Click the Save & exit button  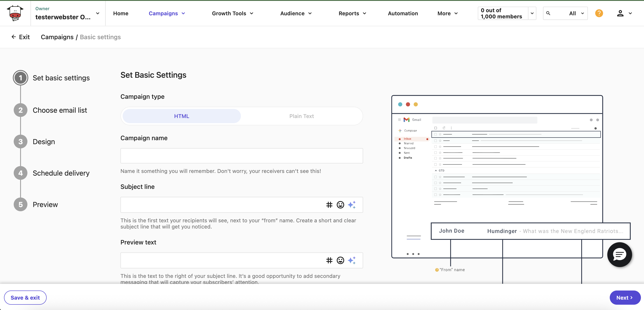pyautogui.click(x=25, y=297)
